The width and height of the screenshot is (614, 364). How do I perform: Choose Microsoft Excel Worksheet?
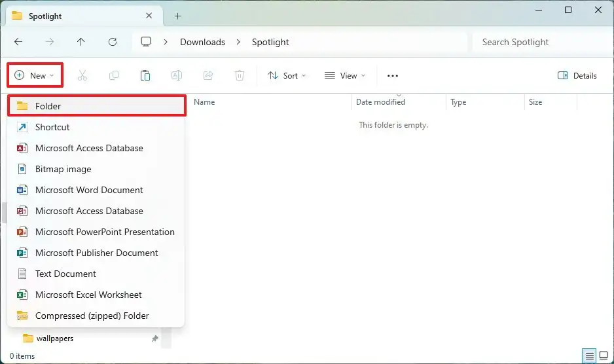click(96, 295)
